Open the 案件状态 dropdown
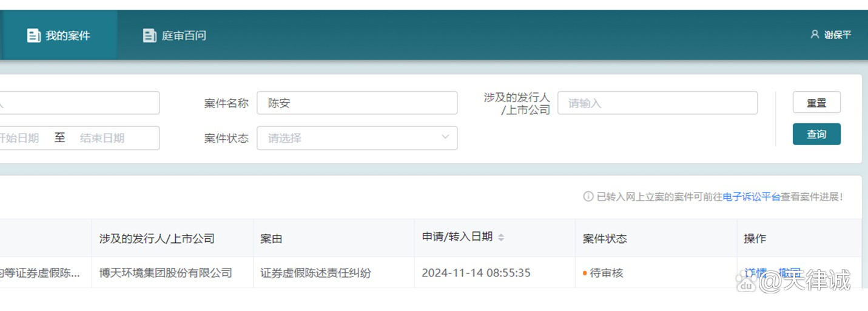 357,138
